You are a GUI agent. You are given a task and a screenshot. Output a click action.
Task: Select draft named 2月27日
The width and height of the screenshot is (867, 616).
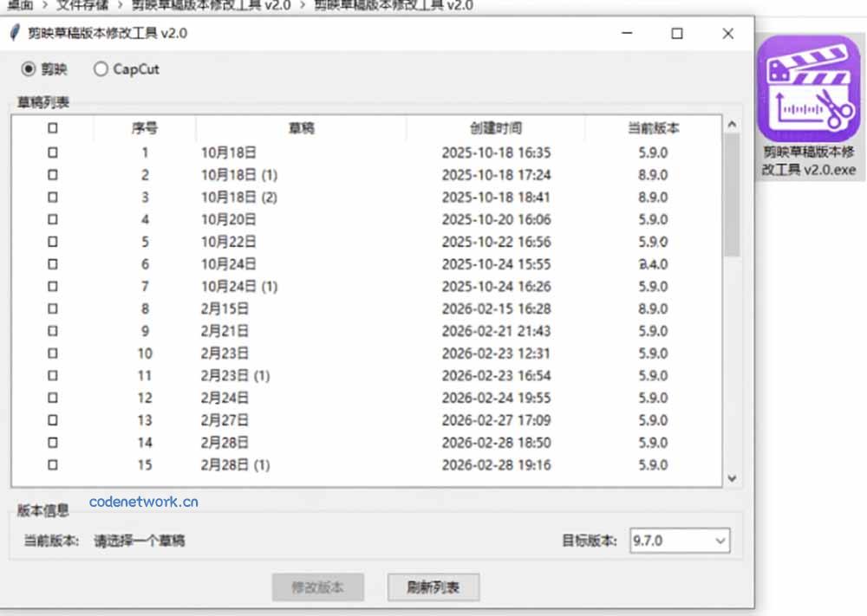pyautogui.click(x=225, y=420)
